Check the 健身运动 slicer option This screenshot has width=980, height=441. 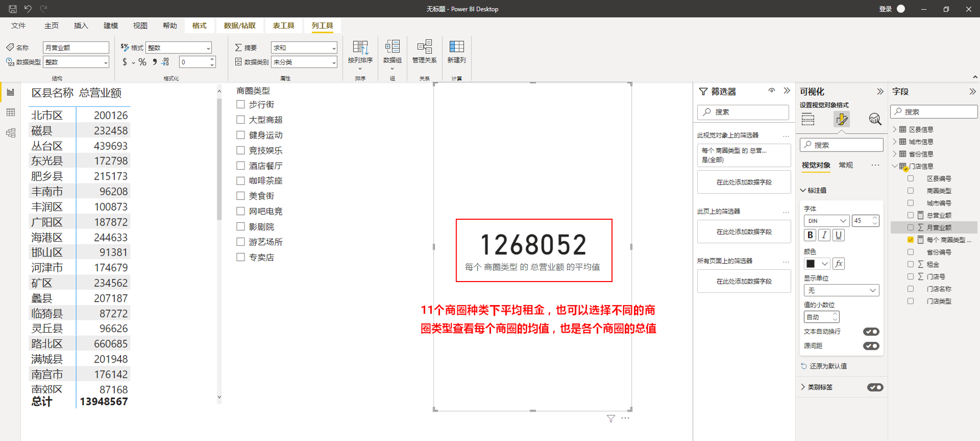(241, 135)
